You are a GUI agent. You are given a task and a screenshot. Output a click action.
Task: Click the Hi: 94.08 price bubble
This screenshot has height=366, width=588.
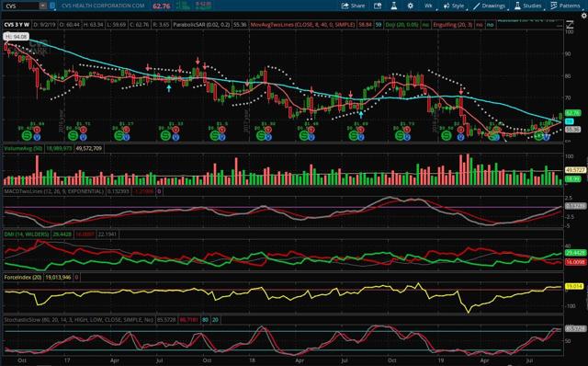coord(16,37)
